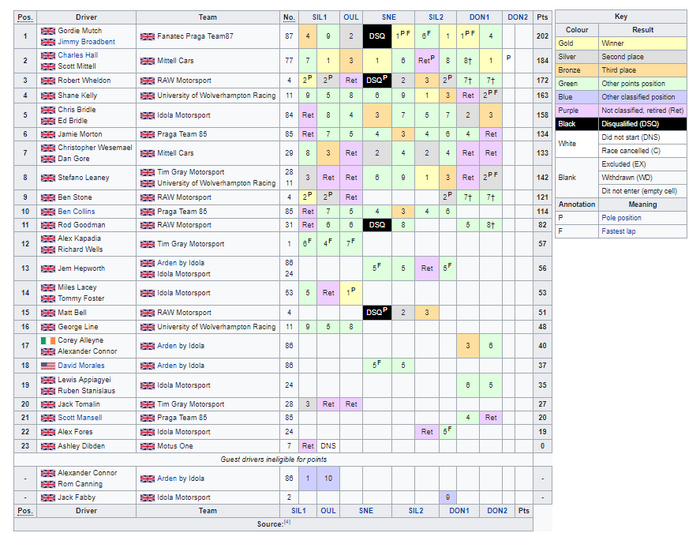Click the UK flag beside Fanatec Praga Team87
Screen dimensions: 700x548
click(147, 36)
